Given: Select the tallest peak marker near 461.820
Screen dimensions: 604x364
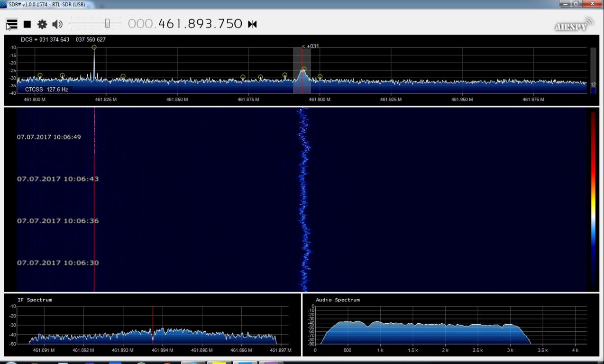Looking at the screenshot, I should (94, 47).
